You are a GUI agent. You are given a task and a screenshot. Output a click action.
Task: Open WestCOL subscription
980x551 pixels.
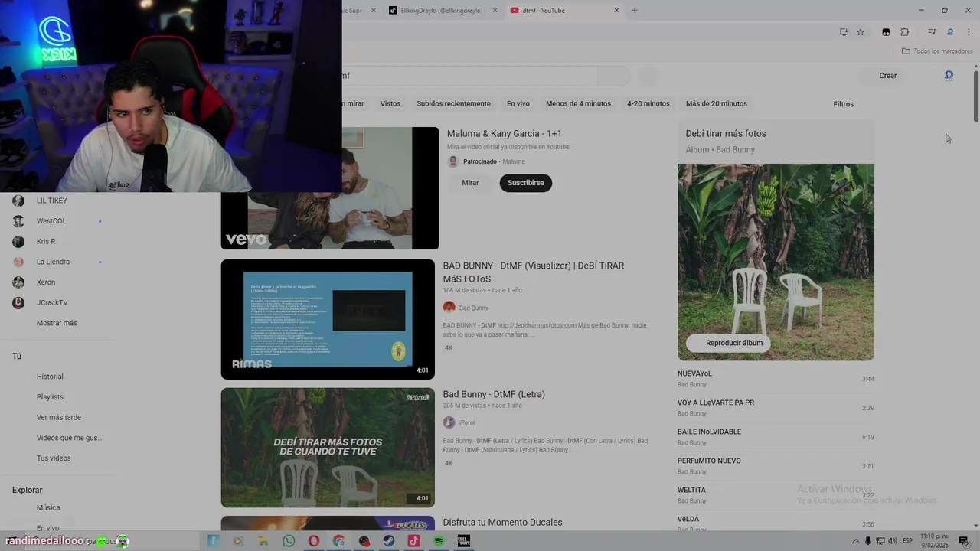(51, 221)
